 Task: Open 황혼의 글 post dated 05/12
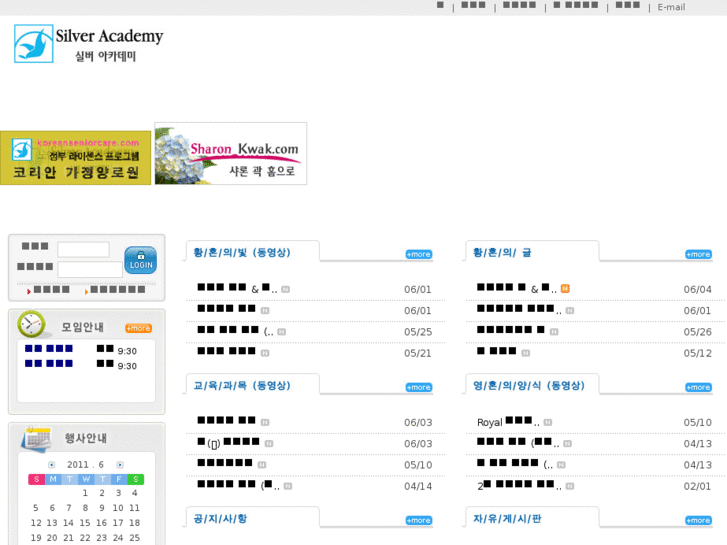tap(497, 351)
